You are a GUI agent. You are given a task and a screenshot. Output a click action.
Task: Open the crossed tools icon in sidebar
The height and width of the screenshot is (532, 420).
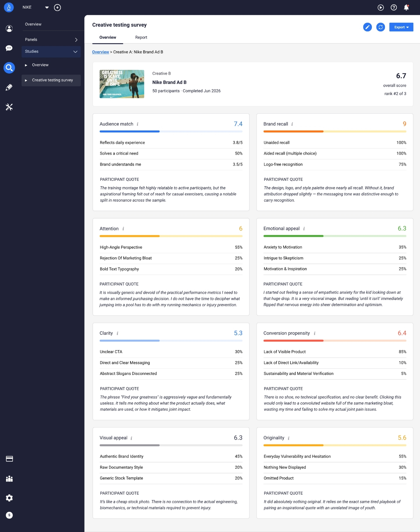[x=9, y=107]
